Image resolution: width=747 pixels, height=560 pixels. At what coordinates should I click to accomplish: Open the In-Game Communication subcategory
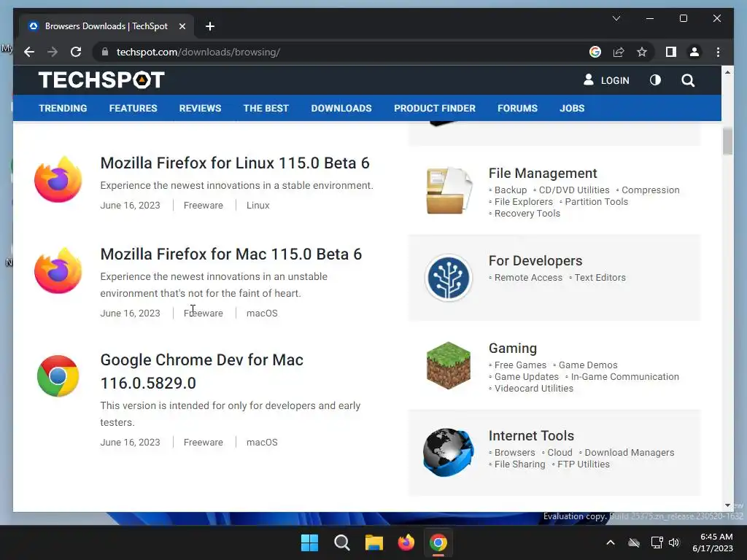click(624, 377)
